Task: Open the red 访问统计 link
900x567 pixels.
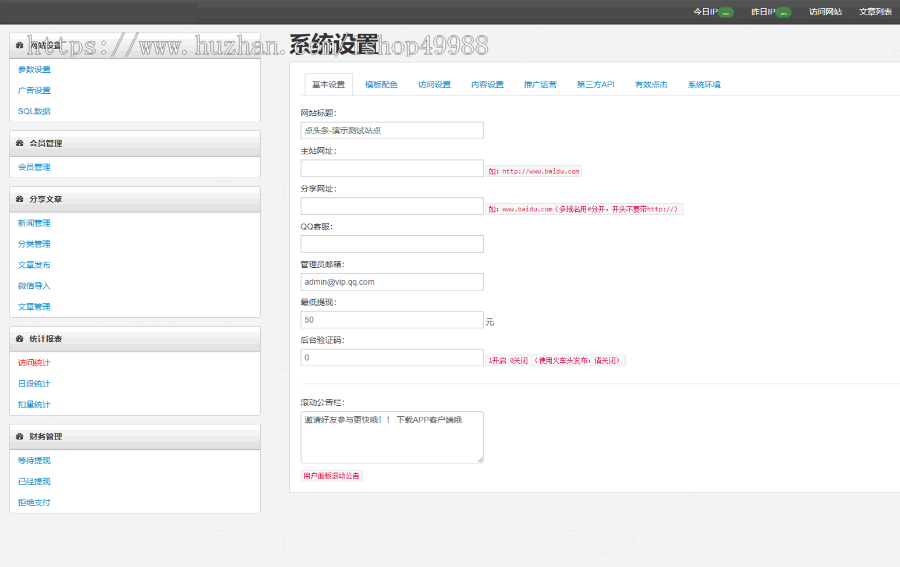Action: tap(34, 363)
